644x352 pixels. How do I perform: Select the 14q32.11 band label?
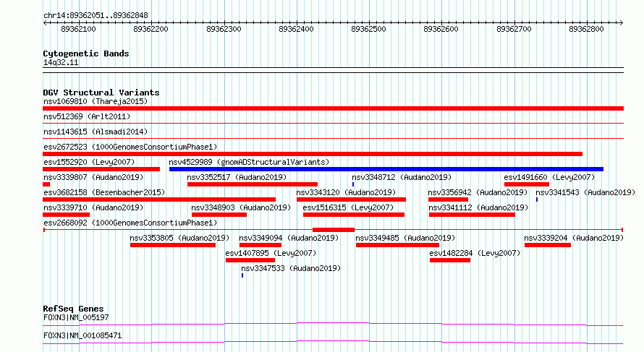click(x=61, y=62)
